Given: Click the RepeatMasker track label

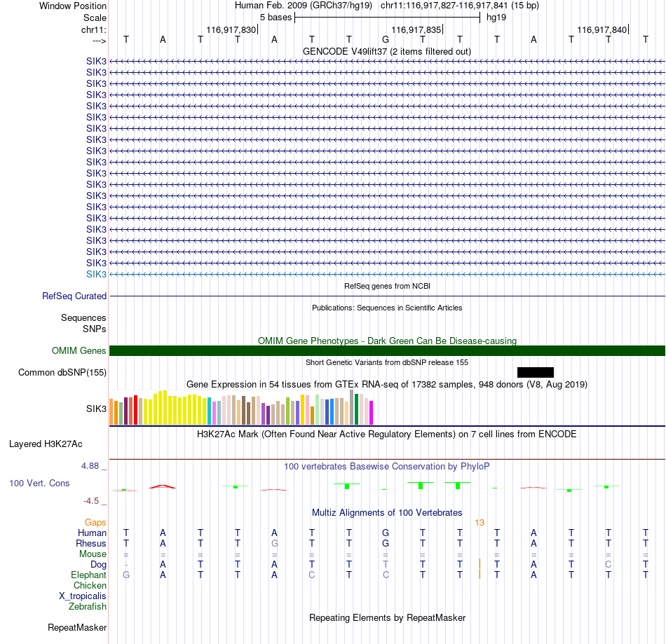Looking at the screenshot, I should [x=77, y=627].
